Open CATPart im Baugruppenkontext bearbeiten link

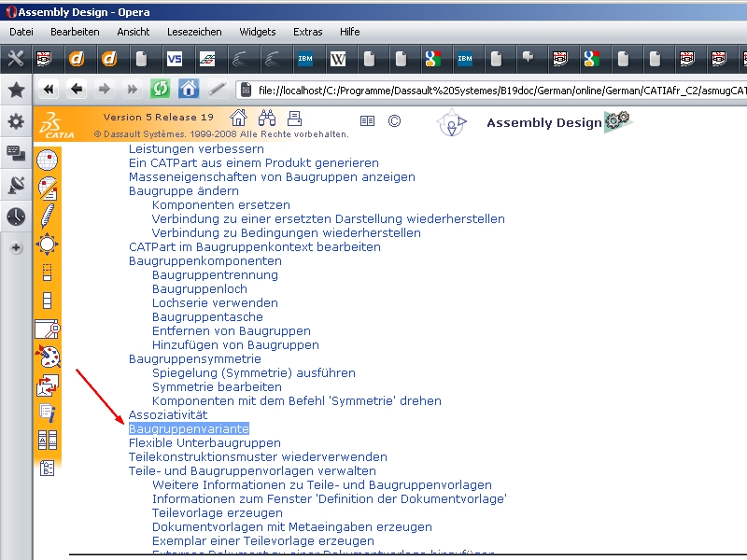pyautogui.click(x=255, y=246)
